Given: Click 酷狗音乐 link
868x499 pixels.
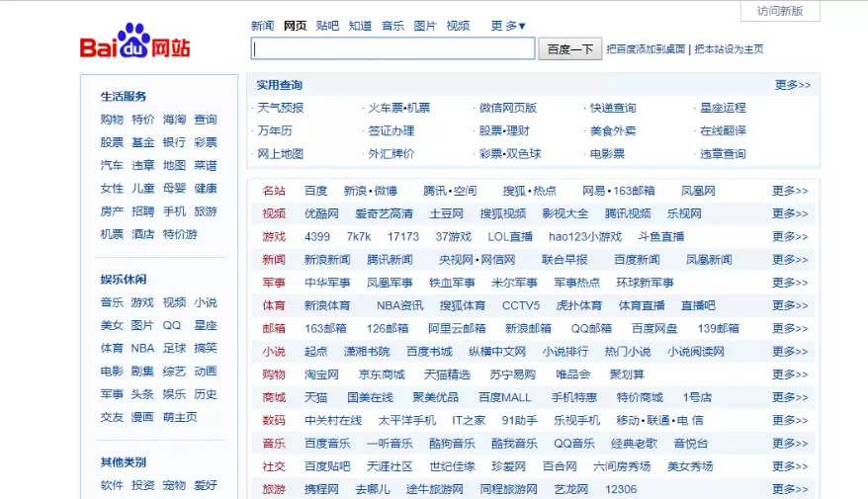Looking at the screenshot, I should [x=452, y=443].
